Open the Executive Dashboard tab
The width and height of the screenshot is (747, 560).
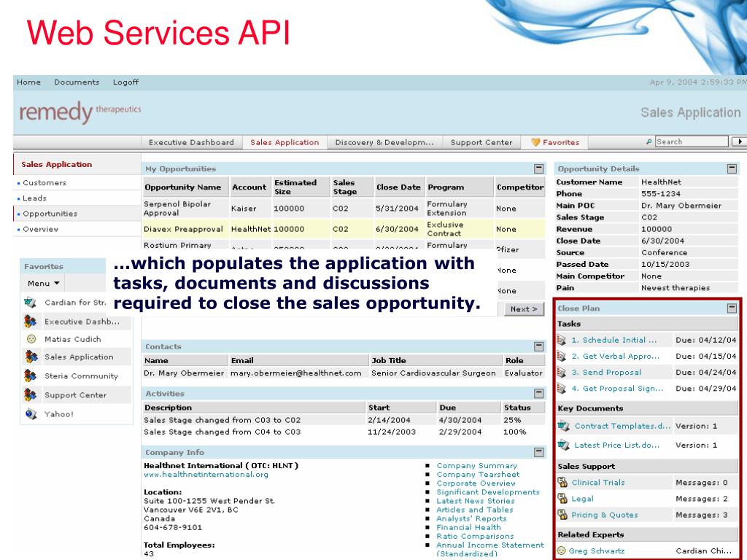point(191,142)
